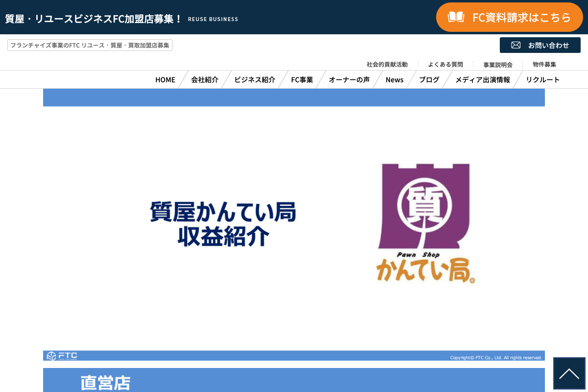Click the FTC logo in the slide footer
Viewport: 588px width, 392px height.
(62, 356)
